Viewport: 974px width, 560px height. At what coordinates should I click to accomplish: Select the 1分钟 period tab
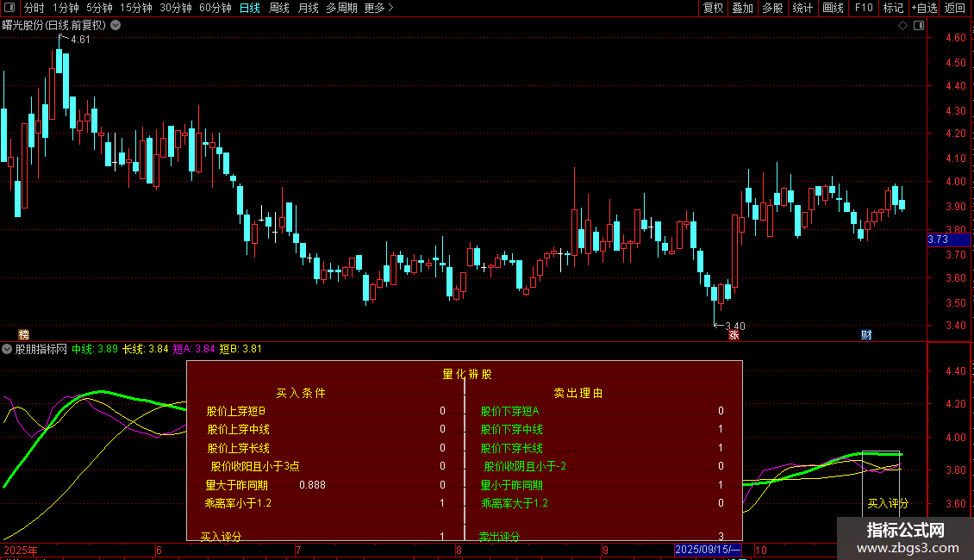[66, 8]
